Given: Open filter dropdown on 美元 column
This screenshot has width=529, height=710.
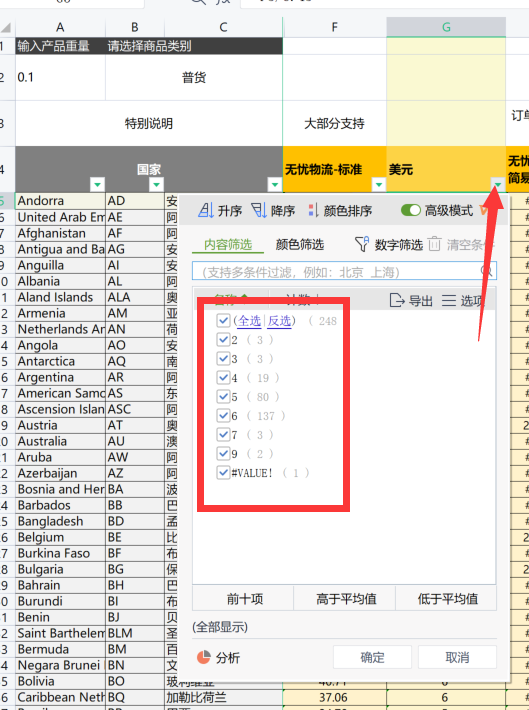Looking at the screenshot, I should pos(498,184).
